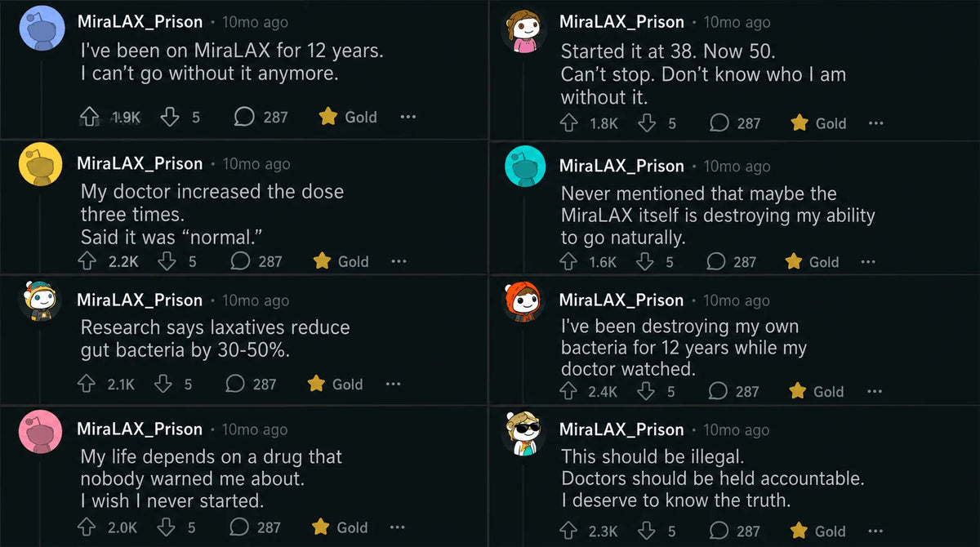Downvote the "Started it at 38" comment

pos(647,123)
